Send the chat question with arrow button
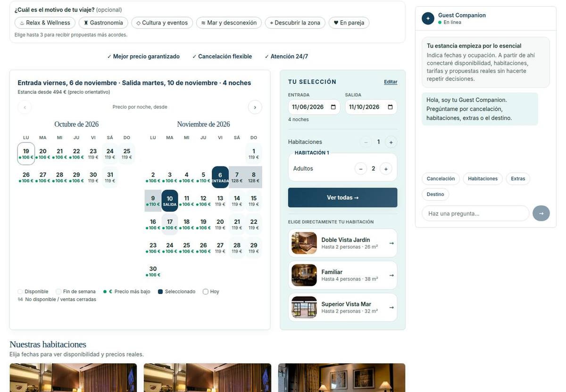Image resolution: width=566 pixels, height=392 pixels. (x=541, y=213)
